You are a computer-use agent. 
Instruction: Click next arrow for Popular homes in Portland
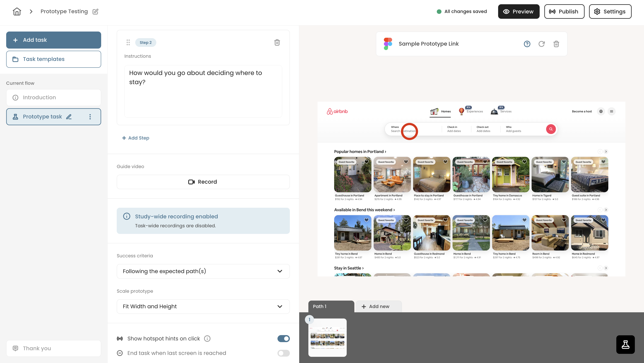[x=606, y=151]
